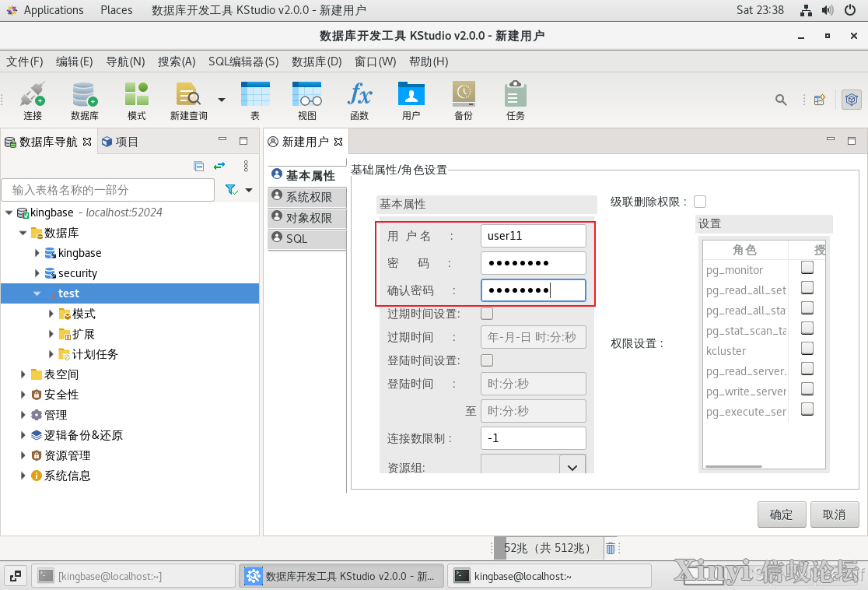Image resolution: width=868 pixels, height=590 pixels.
Task: Open the SQL编辑器(S) menu
Action: [x=243, y=61]
